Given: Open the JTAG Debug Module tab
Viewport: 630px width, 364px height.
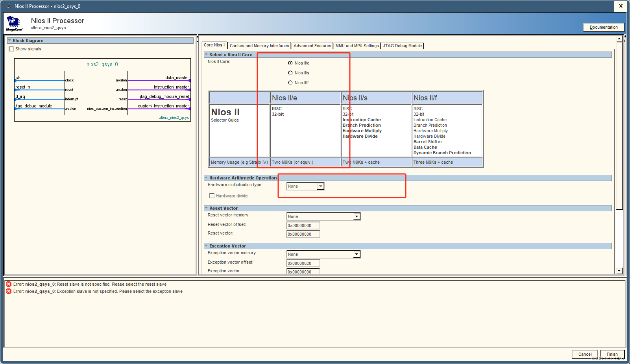Looking at the screenshot, I should [402, 46].
